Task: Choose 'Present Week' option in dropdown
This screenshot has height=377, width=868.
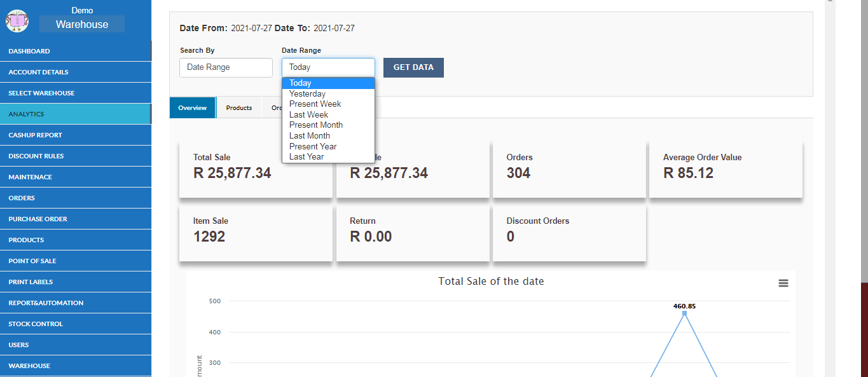Action: 315,104
